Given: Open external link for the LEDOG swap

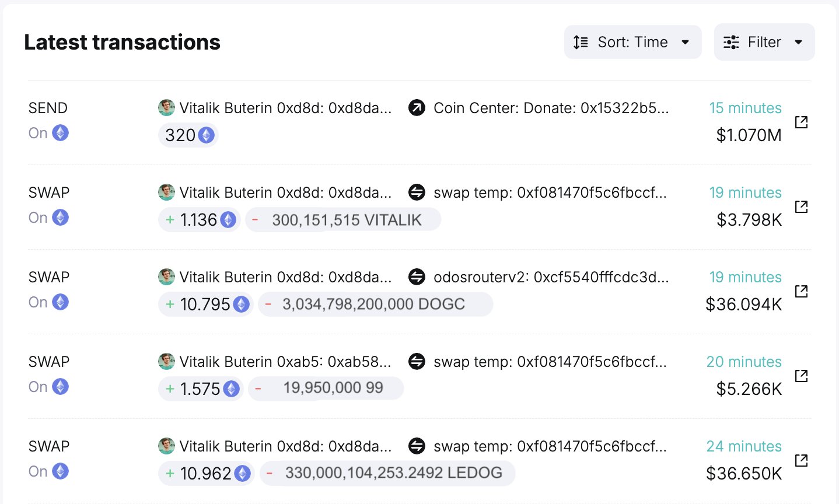Looking at the screenshot, I should tap(801, 460).
